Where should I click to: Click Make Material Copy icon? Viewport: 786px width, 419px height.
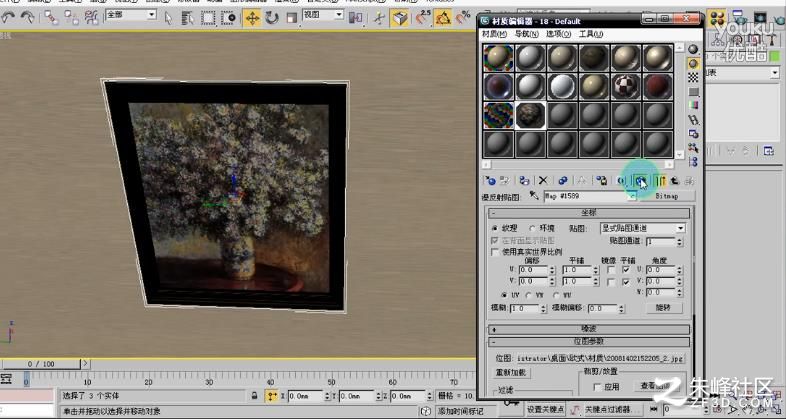pos(562,181)
